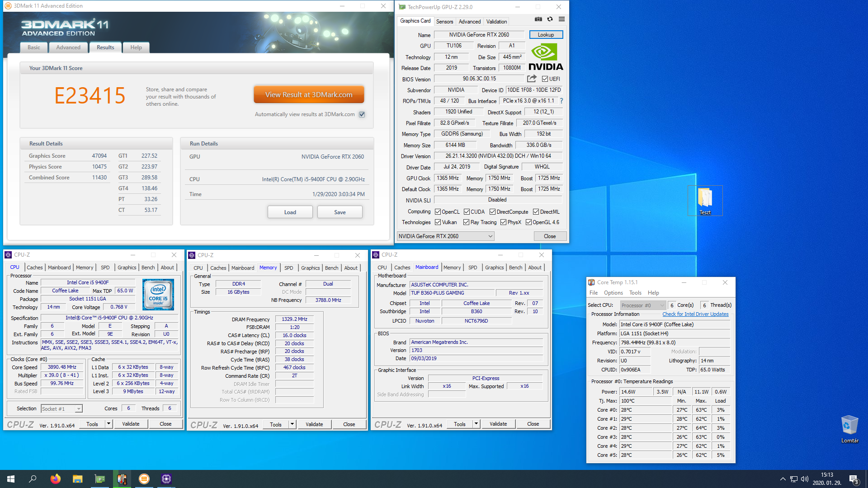Click the Bus Interface question mark icon
This screenshot has width=868, height=488.
pyautogui.click(x=561, y=101)
